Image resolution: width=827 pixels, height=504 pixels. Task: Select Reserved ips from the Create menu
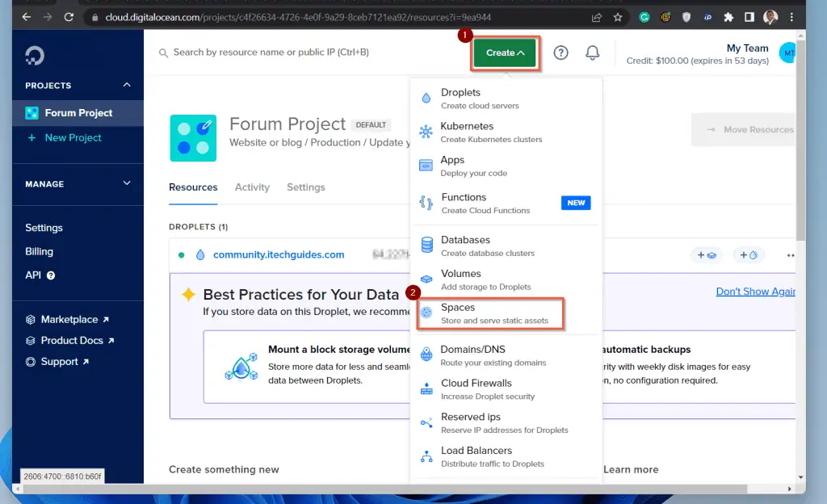coord(506,423)
